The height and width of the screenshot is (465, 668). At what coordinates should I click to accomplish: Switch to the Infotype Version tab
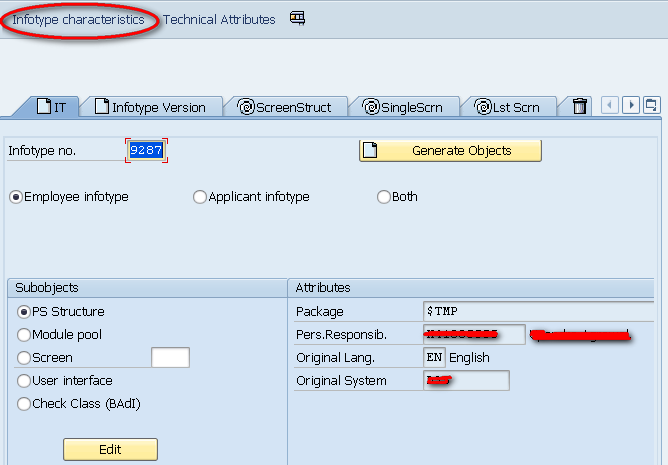point(150,107)
